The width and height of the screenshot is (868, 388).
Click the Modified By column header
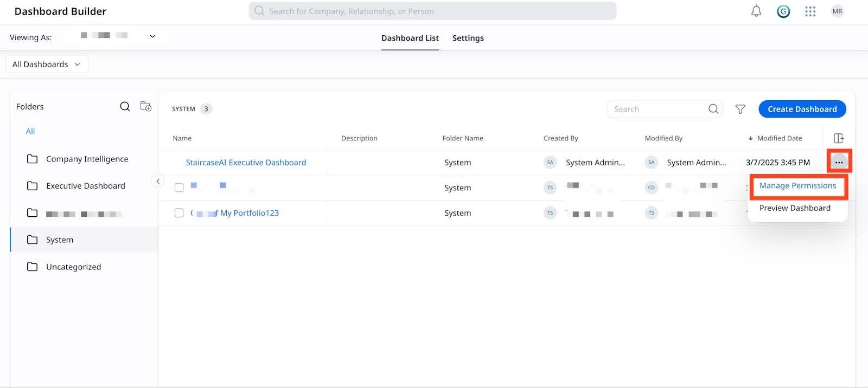[663, 138]
